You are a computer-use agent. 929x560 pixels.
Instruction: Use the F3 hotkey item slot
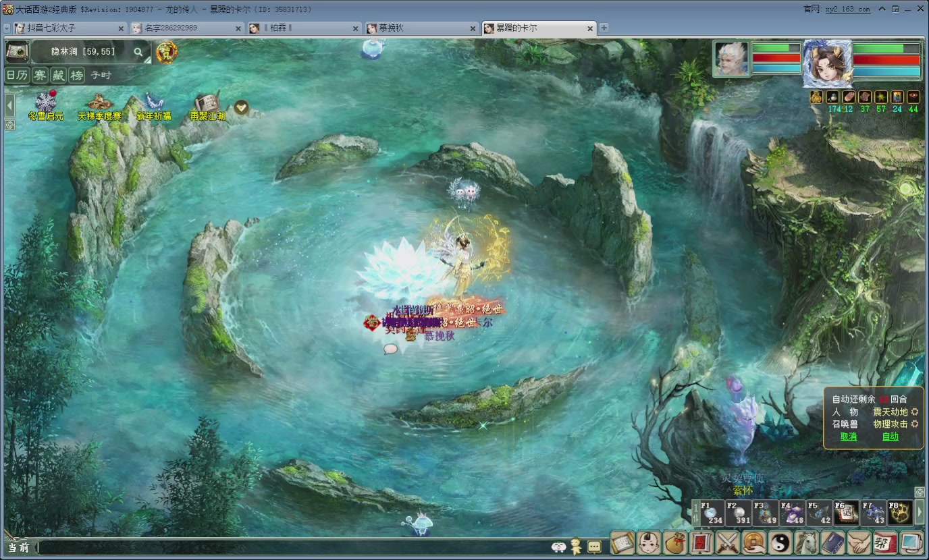click(766, 513)
